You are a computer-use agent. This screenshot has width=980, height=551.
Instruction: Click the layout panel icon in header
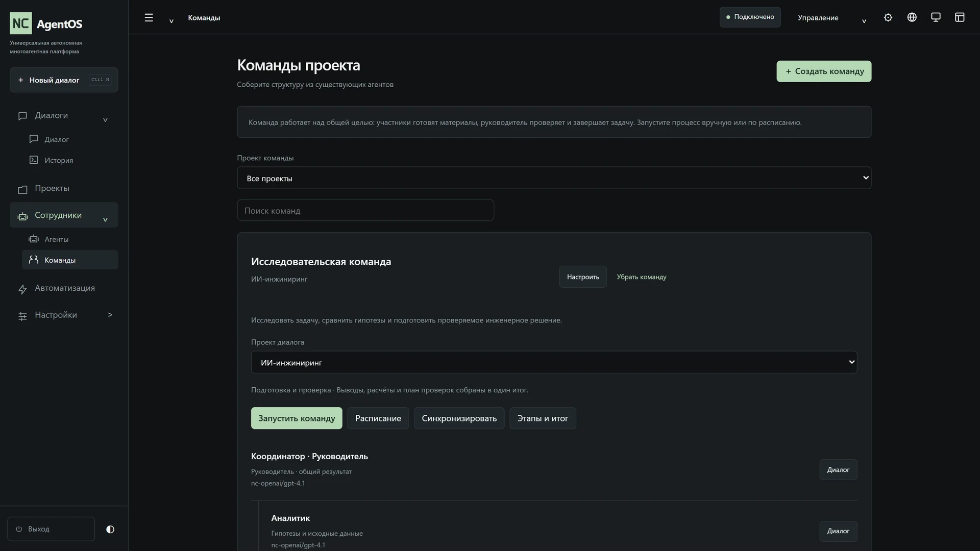[960, 17]
